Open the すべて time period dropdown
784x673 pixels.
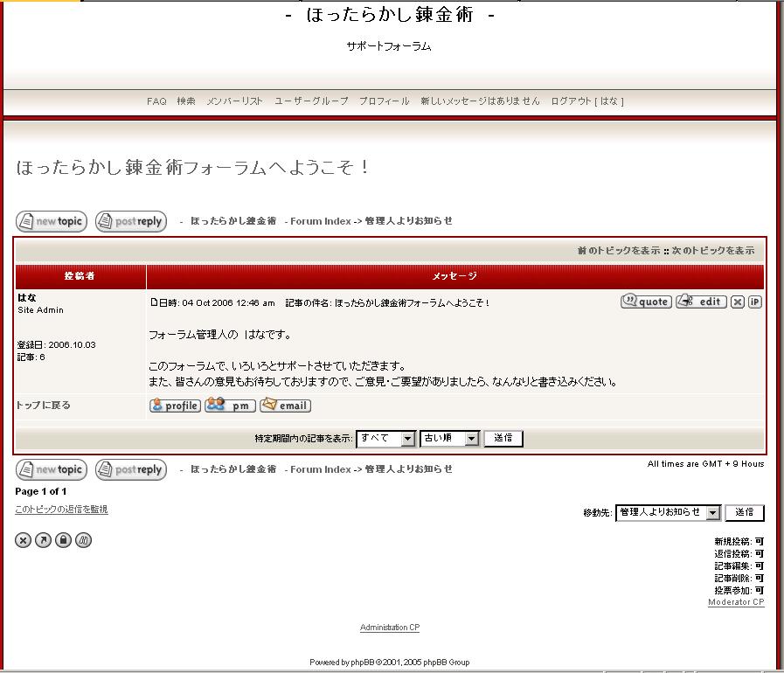click(385, 438)
